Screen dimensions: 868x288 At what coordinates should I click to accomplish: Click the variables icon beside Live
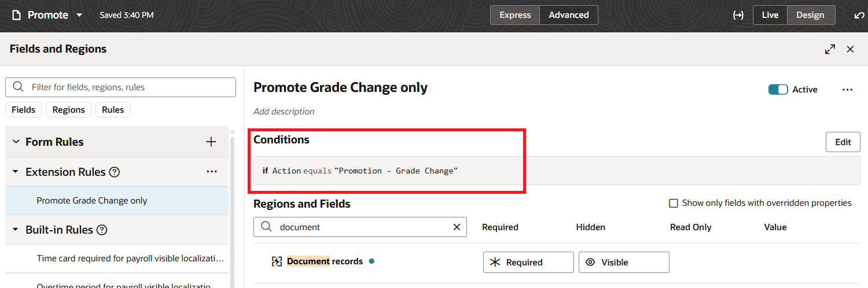tap(738, 15)
